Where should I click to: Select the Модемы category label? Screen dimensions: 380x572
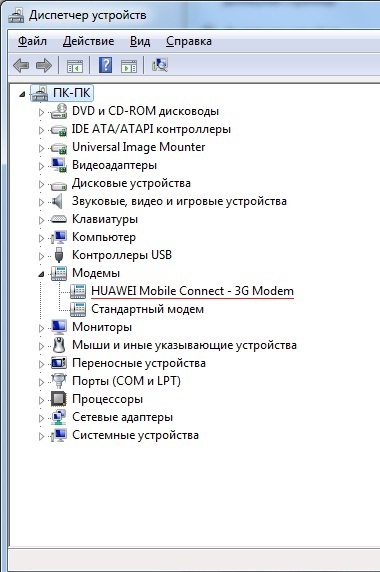tap(96, 273)
